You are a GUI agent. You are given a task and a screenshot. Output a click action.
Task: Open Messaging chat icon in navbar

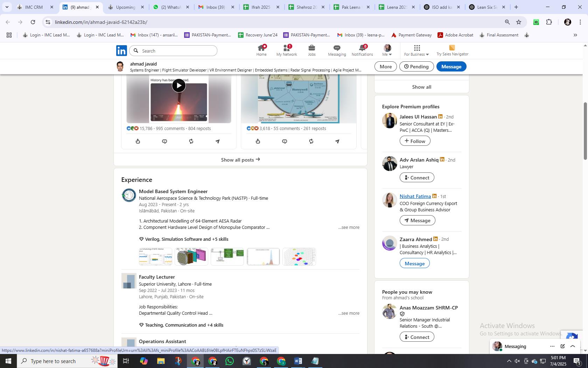pos(337,50)
